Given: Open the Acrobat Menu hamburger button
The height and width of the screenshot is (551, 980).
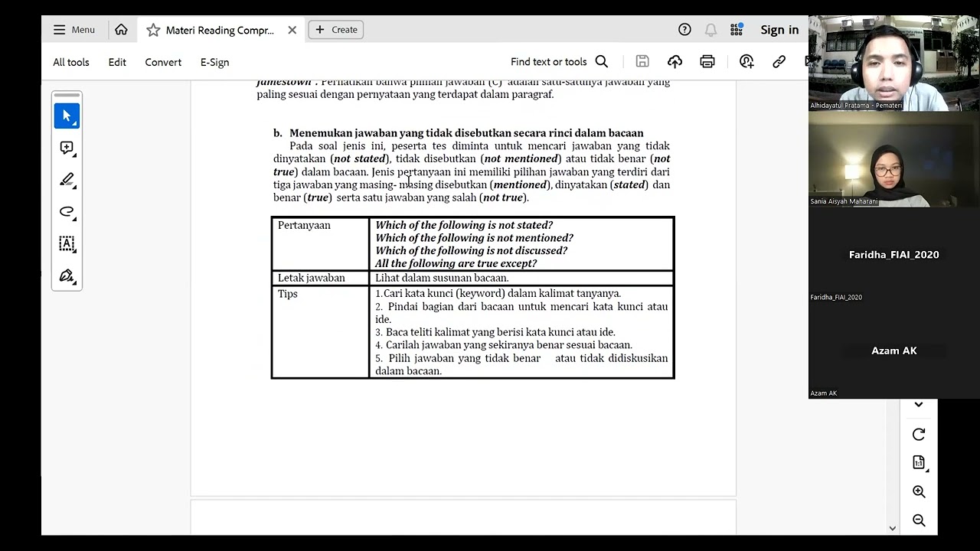Looking at the screenshot, I should (x=74, y=30).
